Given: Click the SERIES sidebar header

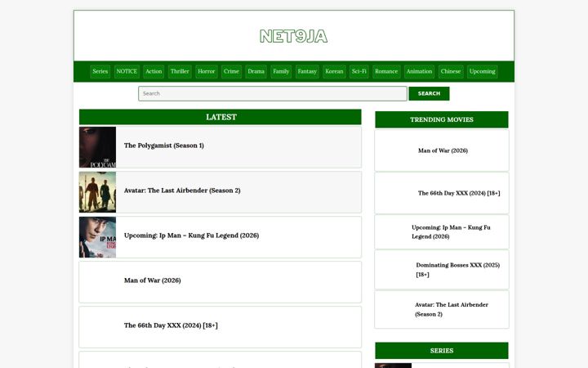Looking at the screenshot, I should click(x=442, y=350).
